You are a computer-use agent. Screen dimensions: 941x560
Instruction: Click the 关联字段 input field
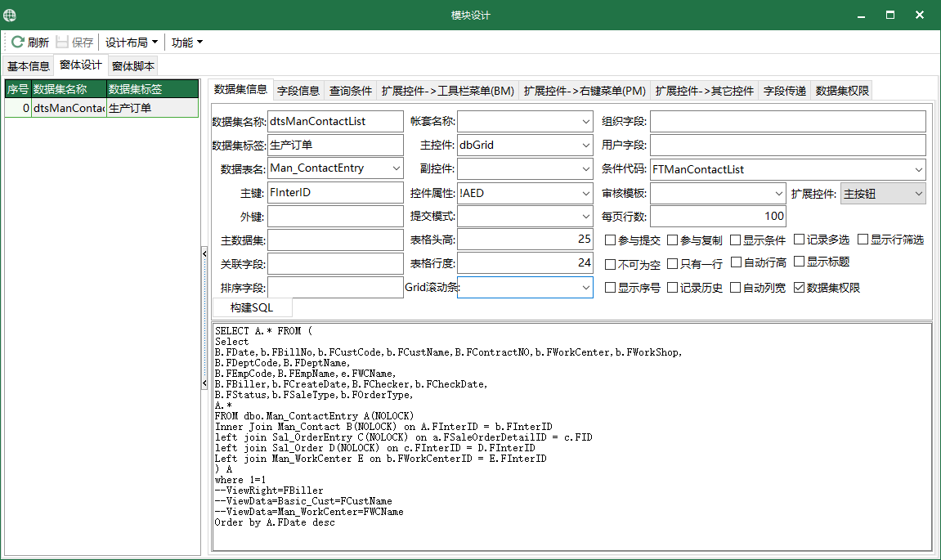[x=335, y=263]
